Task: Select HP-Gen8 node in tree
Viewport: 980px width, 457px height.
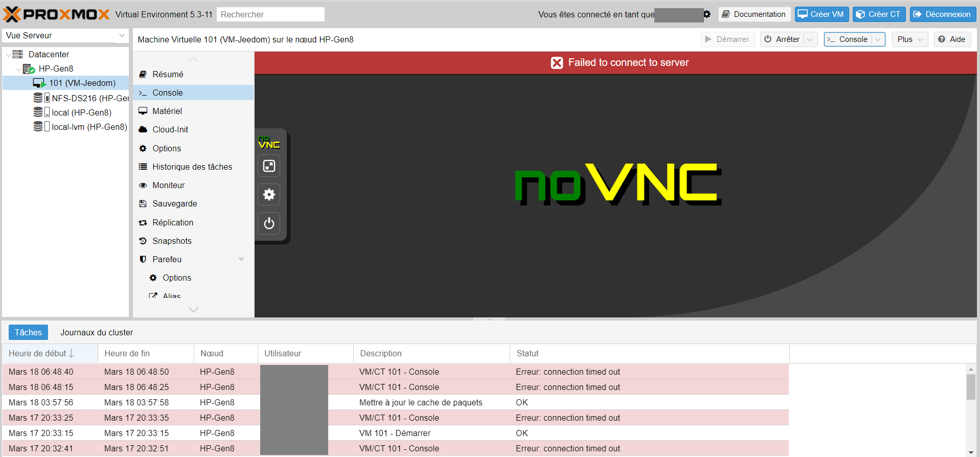Action: (x=56, y=68)
